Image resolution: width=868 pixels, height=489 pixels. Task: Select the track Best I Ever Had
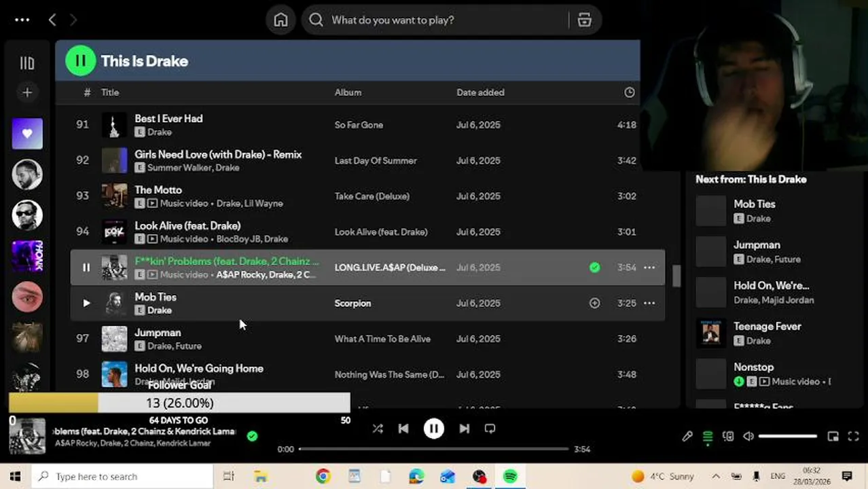[168, 118]
